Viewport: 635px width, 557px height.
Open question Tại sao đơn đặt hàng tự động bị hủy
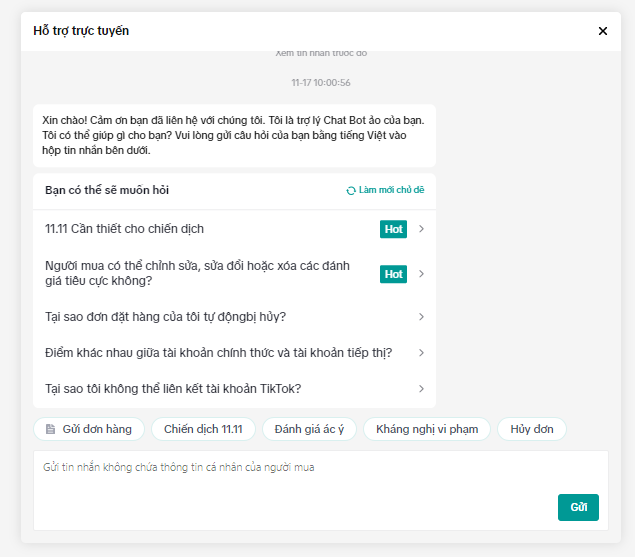coord(166,317)
